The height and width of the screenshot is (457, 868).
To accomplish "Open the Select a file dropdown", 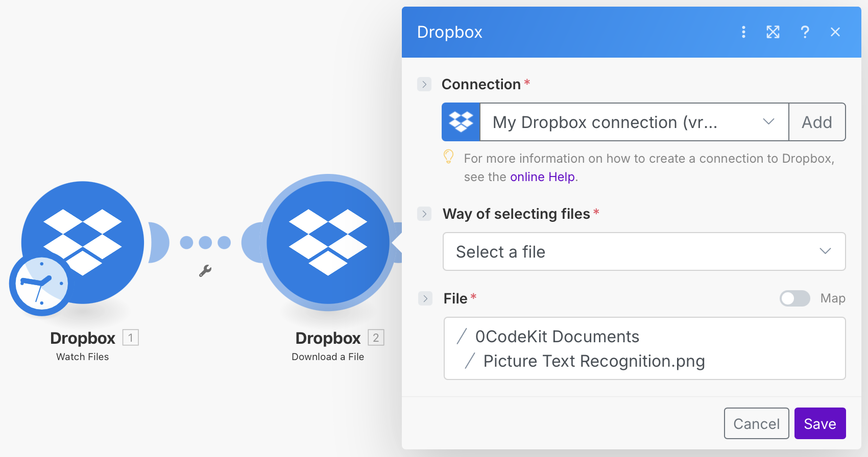I will [x=644, y=251].
